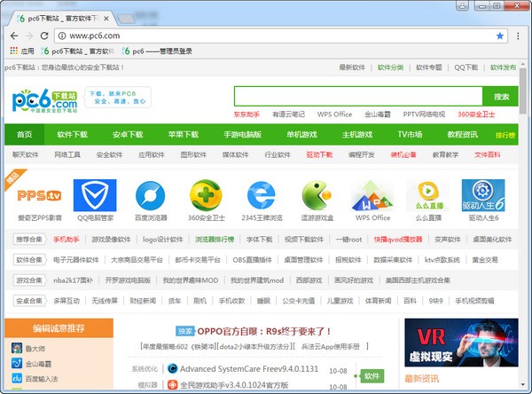
Task: Open the nba2k17国补 game link
Action: pos(73,280)
